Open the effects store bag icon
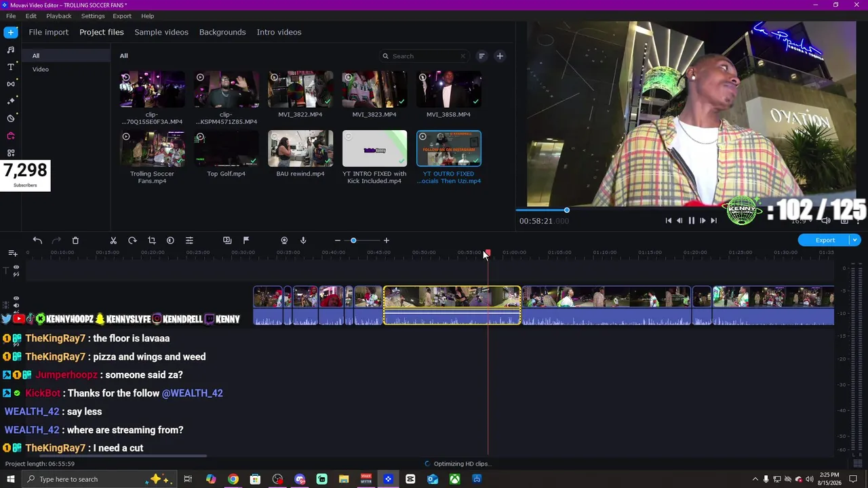The image size is (868, 488). coord(11,136)
